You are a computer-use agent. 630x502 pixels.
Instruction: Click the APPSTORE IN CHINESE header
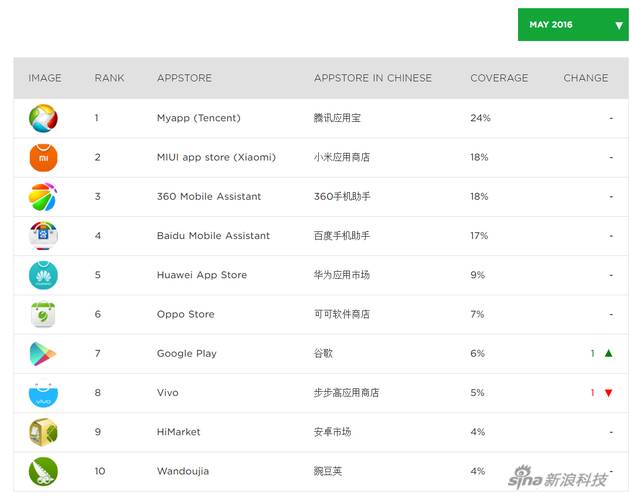click(x=373, y=78)
